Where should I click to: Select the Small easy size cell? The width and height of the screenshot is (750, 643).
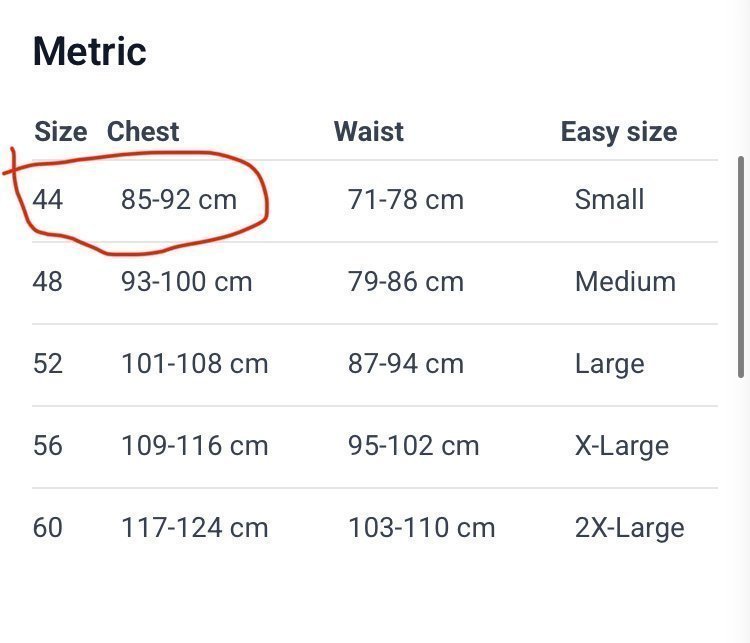point(609,199)
